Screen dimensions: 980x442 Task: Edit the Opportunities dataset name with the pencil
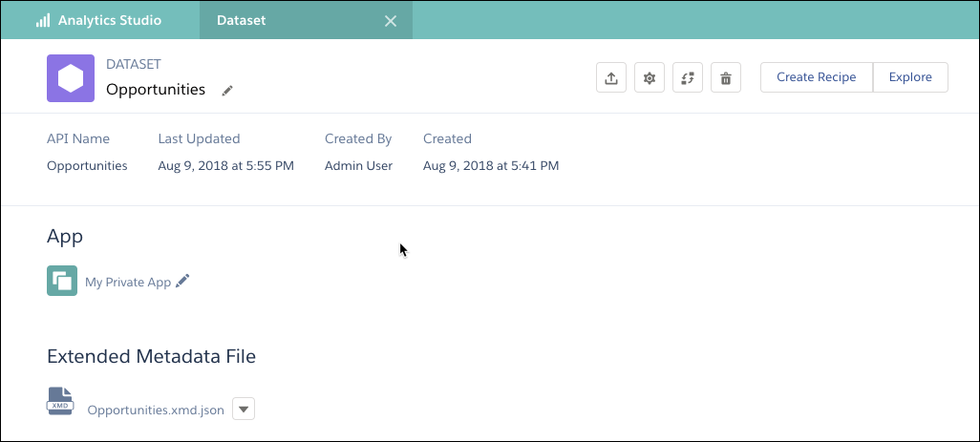click(227, 91)
